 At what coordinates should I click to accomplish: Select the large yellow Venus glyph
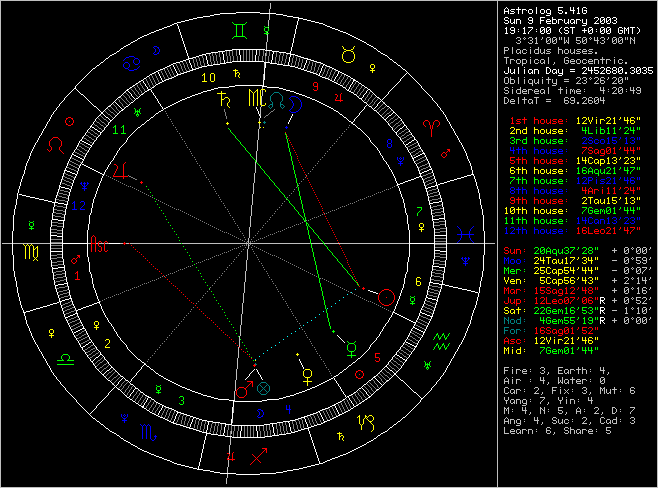tap(308, 377)
